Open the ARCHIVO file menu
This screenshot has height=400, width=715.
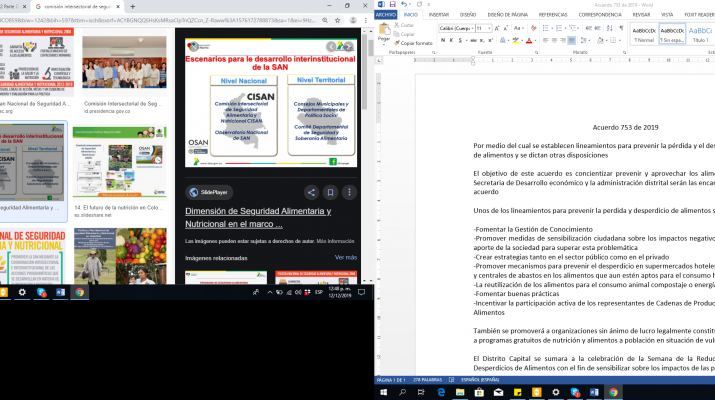(386, 15)
